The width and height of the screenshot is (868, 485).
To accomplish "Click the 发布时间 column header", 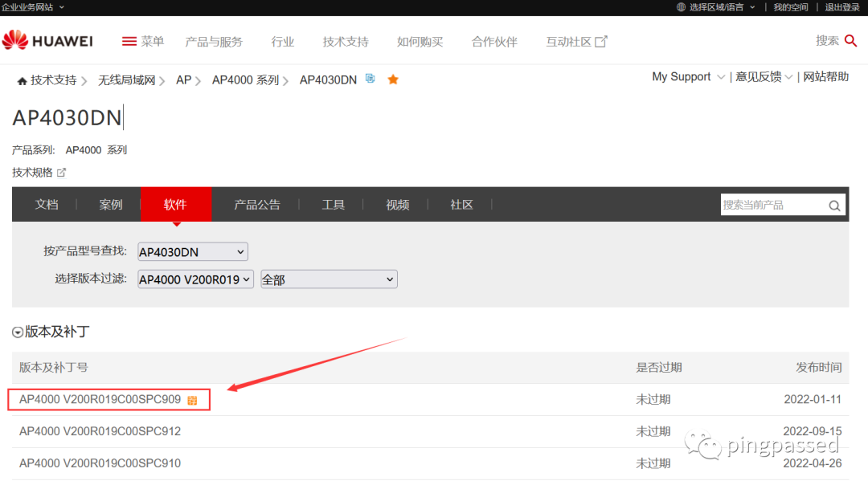I will (x=819, y=368).
